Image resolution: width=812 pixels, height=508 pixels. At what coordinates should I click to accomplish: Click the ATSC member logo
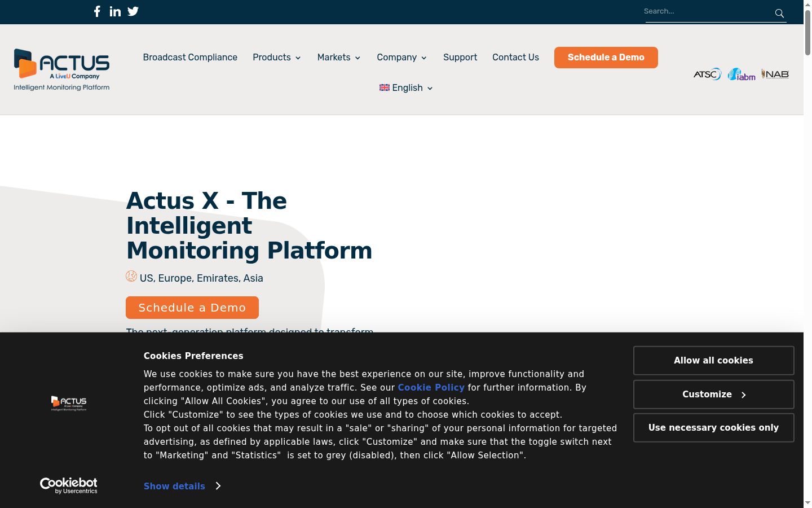tap(707, 74)
